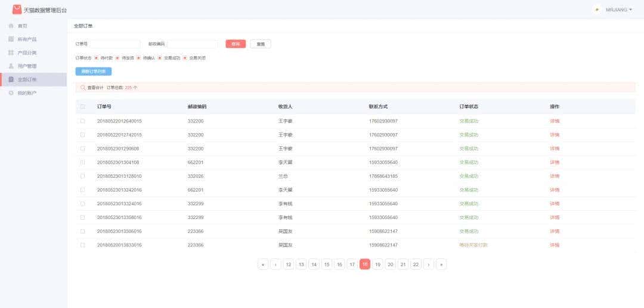Click the 订单号 input field
Image resolution: width=644 pixels, height=308 pixels.
click(x=115, y=44)
